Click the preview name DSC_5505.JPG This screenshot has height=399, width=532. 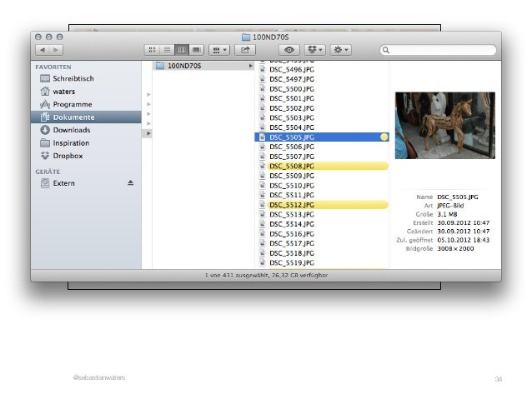(458, 197)
